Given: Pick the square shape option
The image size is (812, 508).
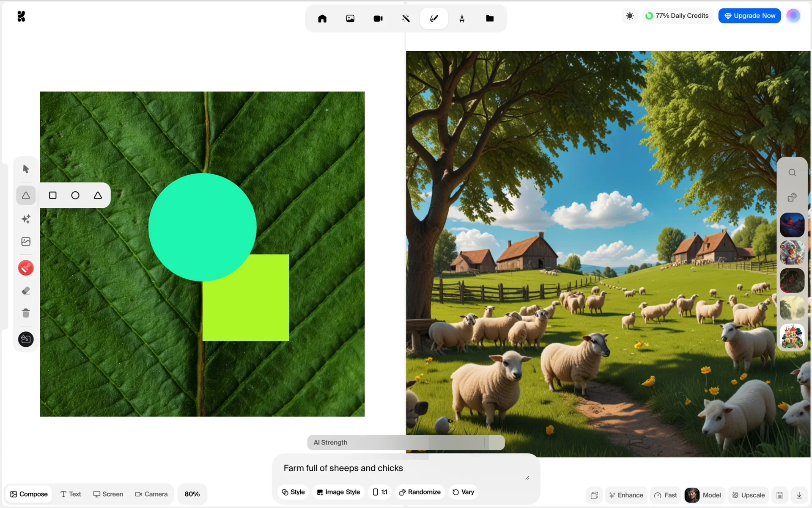Looking at the screenshot, I should (53, 195).
